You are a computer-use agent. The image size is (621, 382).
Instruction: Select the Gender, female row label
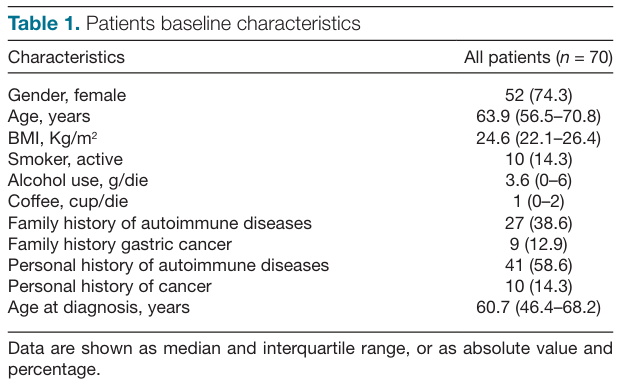[67, 95]
